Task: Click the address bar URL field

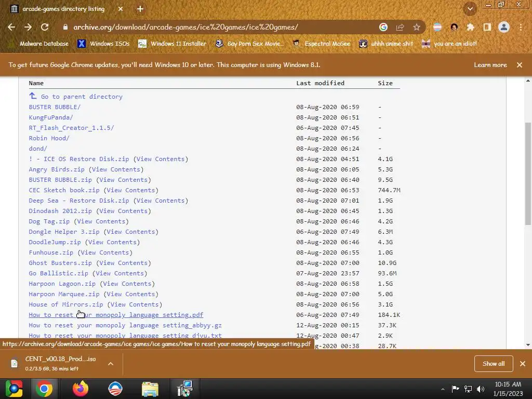Action: pos(186,27)
